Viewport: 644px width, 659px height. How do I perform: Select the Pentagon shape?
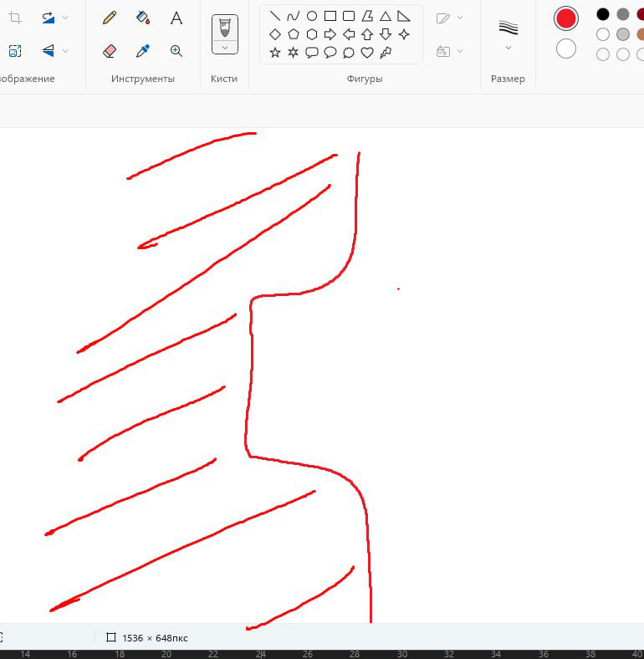tap(293, 34)
